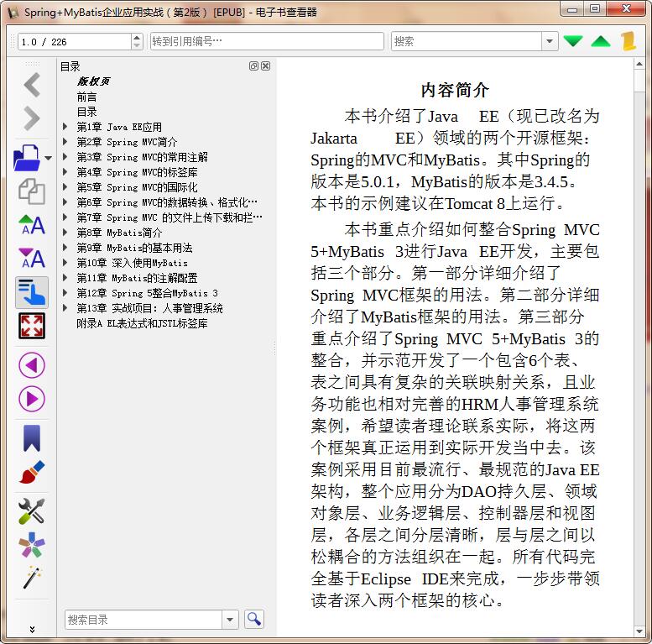Click the magnifier button to search contents
Viewport: 652px width, 644px height.
coord(253,620)
